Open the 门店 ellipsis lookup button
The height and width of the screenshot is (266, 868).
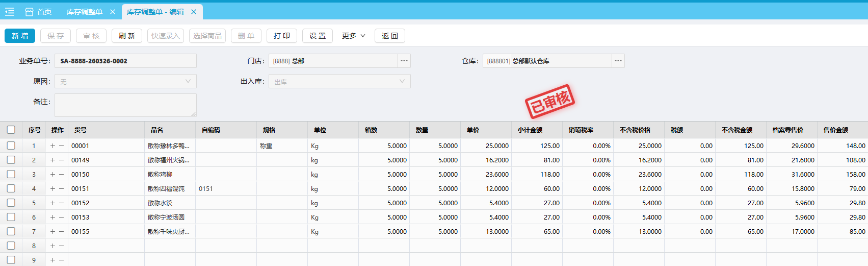[x=404, y=61]
